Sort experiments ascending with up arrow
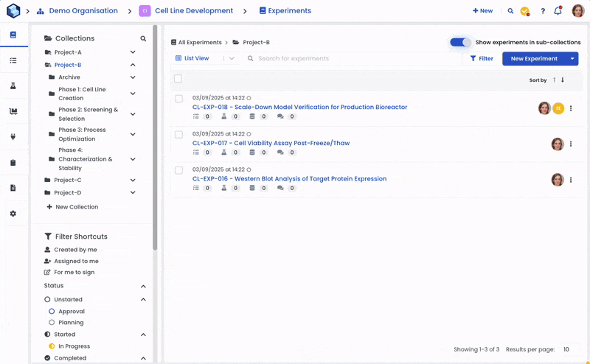This screenshot has height=364, width=590. click(555, 80)
